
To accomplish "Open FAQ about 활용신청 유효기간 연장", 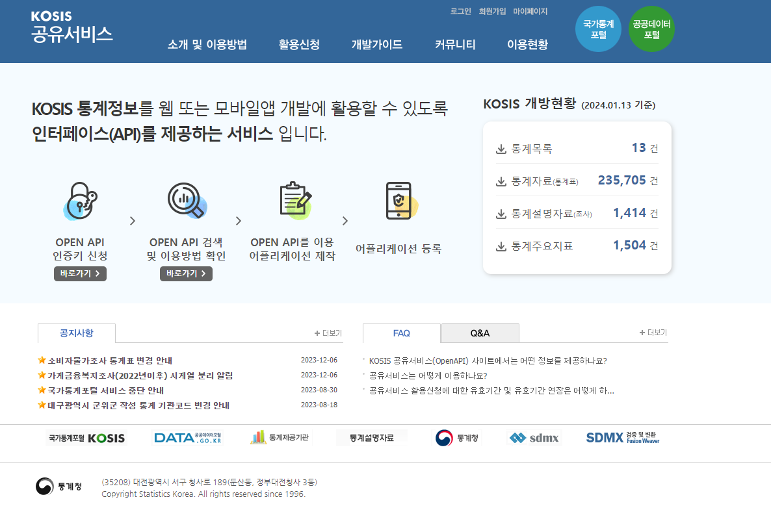I will coord(491,390).
